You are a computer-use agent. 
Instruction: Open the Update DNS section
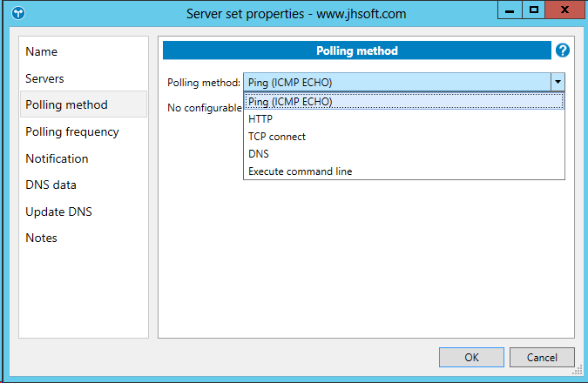[x=58, y=212]
